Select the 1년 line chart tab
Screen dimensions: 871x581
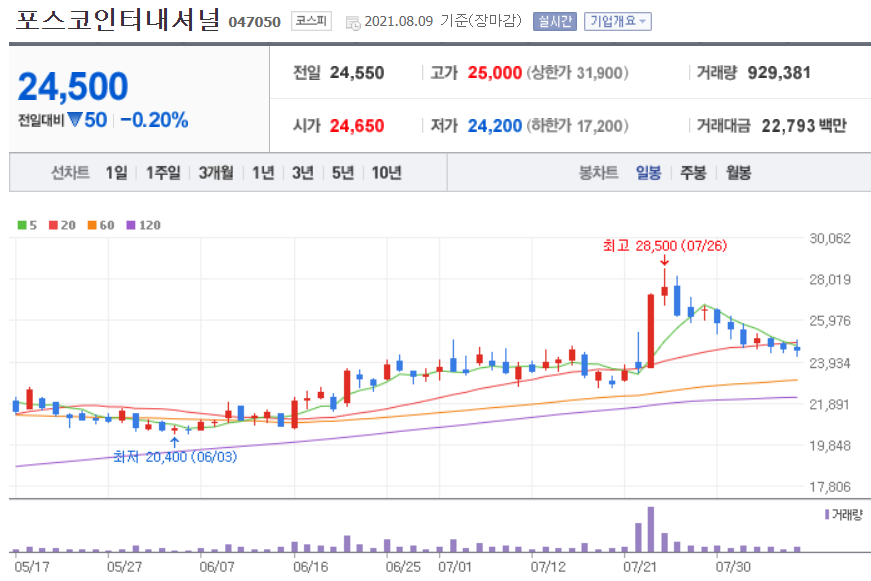pyautogui.click(x=263, y=173)
